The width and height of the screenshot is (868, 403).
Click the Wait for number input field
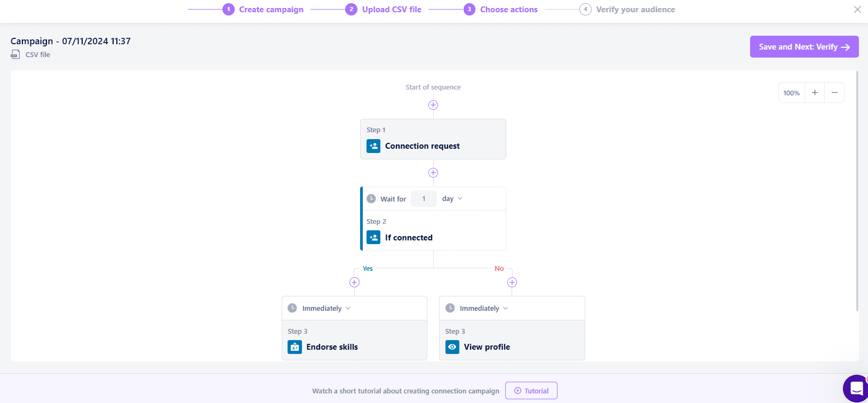[424, 199]
